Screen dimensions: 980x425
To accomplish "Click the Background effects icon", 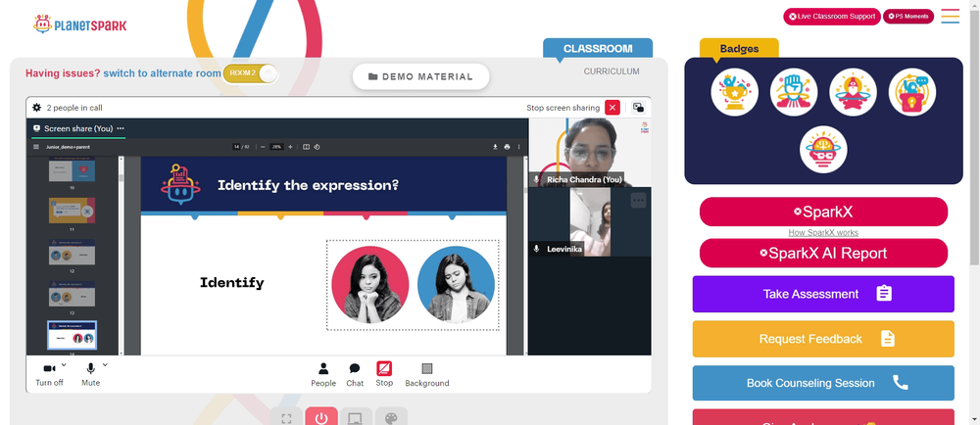I will pos(427,368).
